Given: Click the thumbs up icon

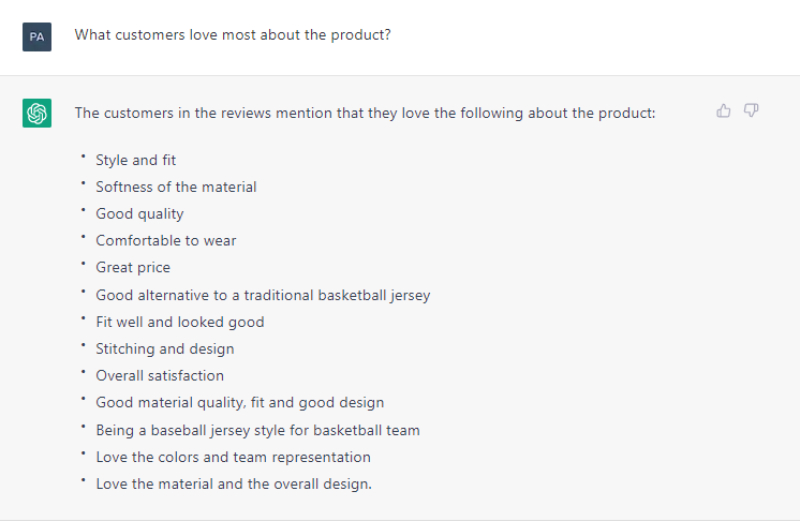Looking at the screenshot, I should click(x=723, y=111).
